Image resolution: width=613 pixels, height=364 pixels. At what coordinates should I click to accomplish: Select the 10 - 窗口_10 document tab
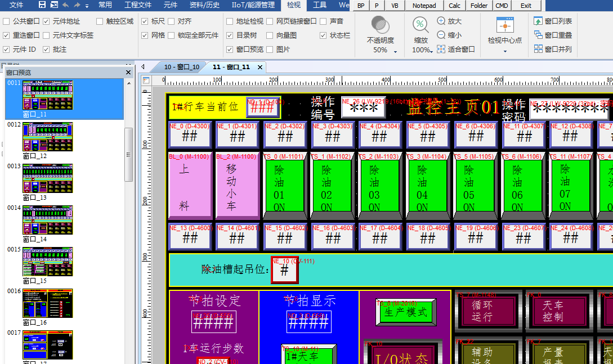(x=181, y=67)
